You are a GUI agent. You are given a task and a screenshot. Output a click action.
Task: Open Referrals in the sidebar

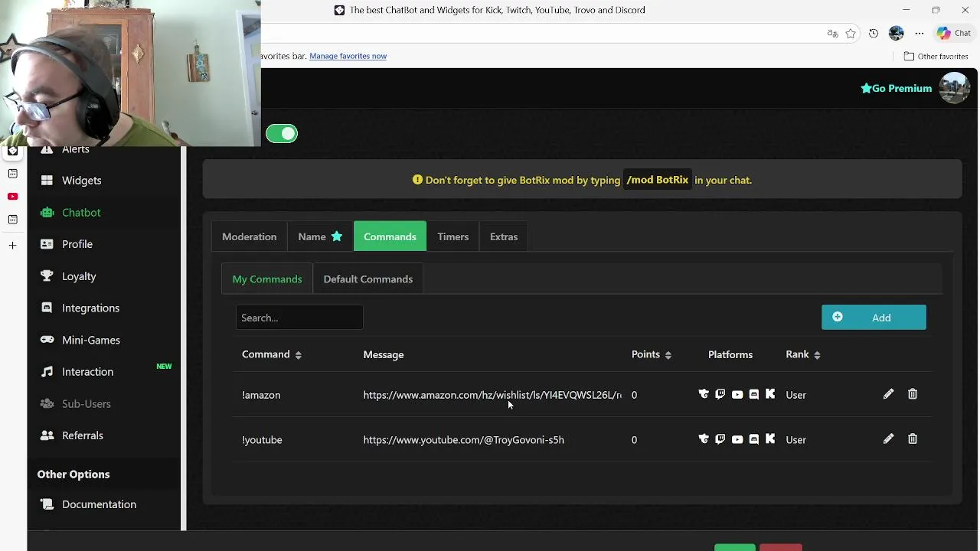pyautogui.click(x=82, y=435)
